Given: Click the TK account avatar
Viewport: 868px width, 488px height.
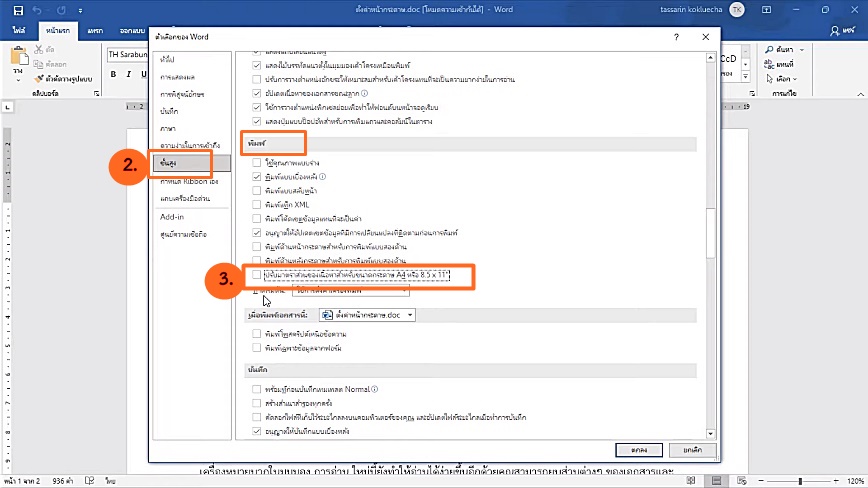Looking at the screenshot, I should 737,9.
